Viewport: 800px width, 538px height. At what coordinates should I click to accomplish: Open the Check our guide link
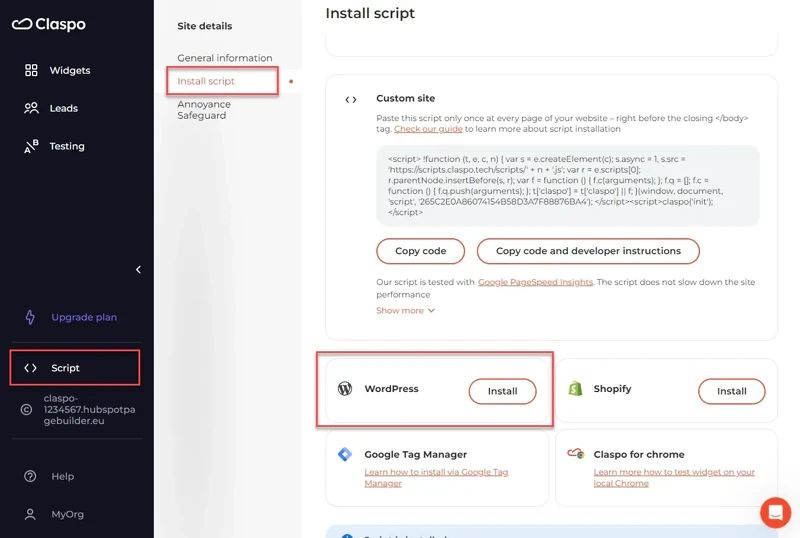pyautogui.click(x=428, y=129)
